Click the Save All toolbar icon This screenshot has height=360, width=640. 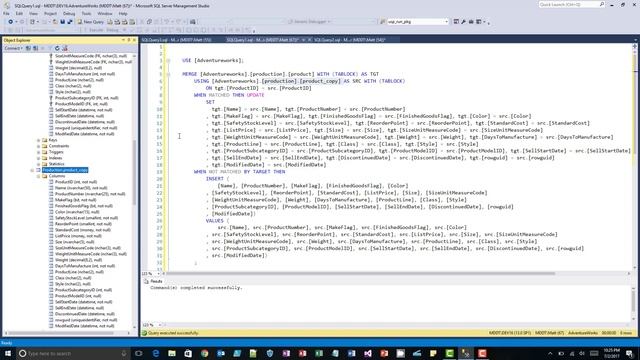click(70, 22)
